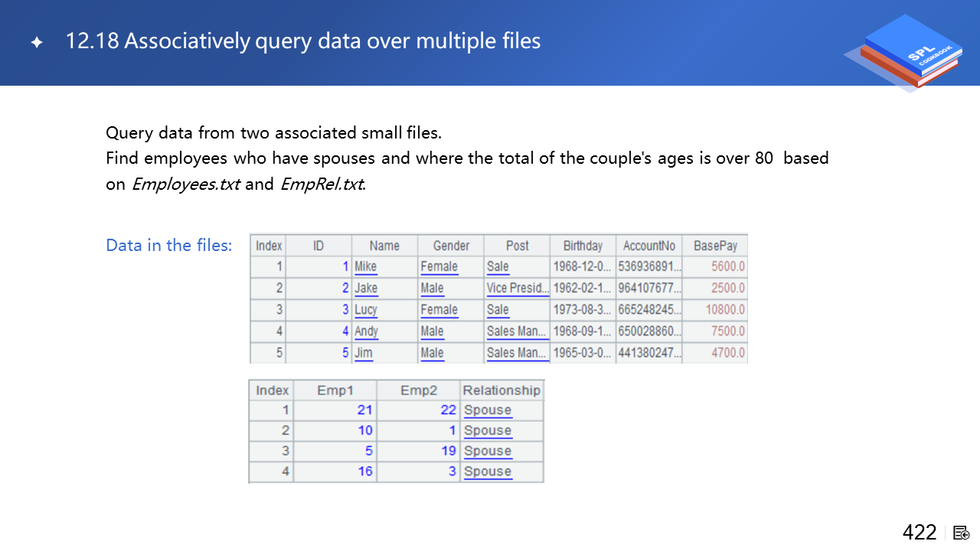Click the Spouse link for Emp1 21
The image size is (980, 551).
click(488, 410)
